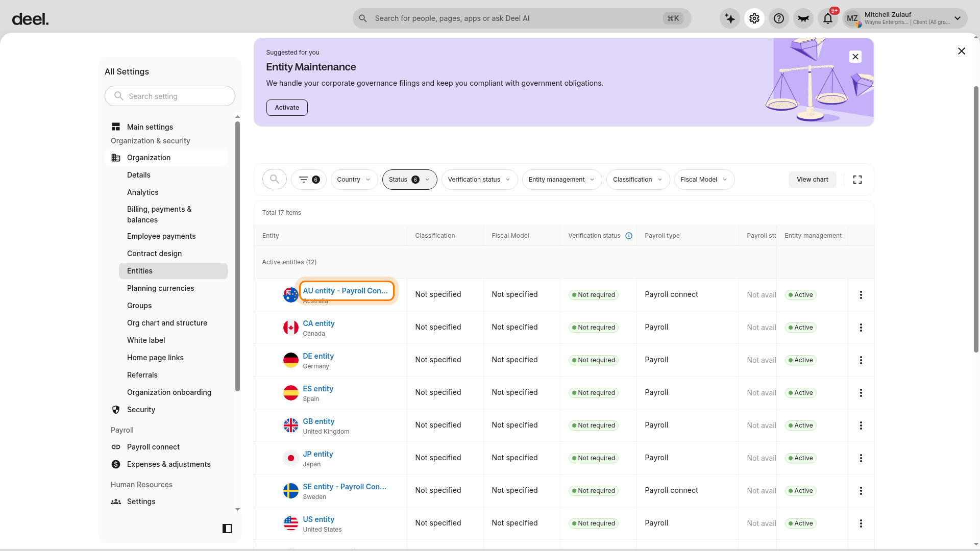Open the Verification status filter dropdown
This screenshot has height=551, width=980.
[479, 180]
